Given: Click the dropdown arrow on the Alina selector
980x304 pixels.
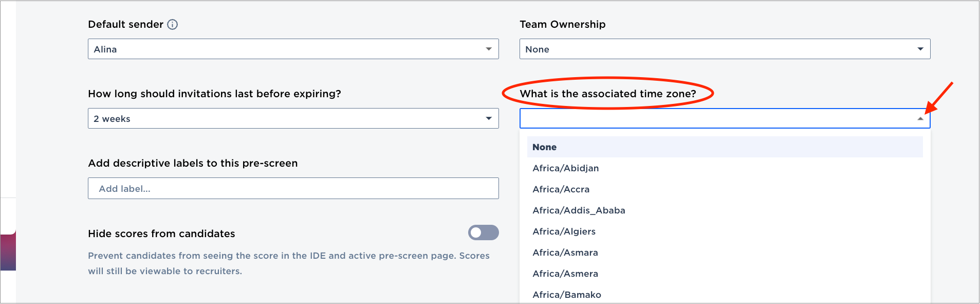Looking at the screenshot, I should [488, 49].
